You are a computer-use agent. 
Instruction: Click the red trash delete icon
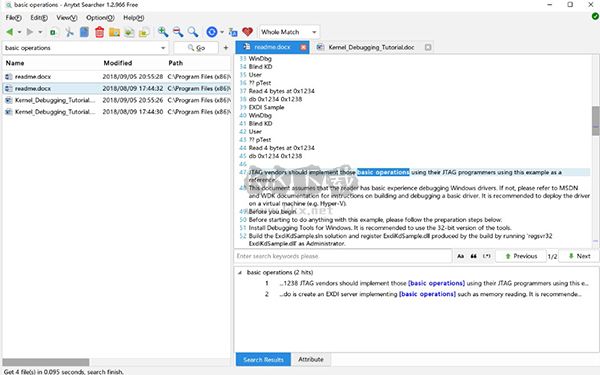(x=99, y=32)
